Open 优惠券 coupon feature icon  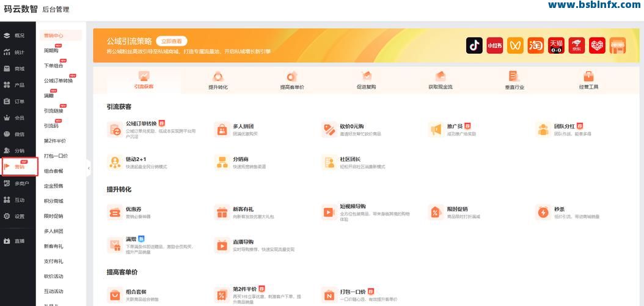click(x=114, y=212)
